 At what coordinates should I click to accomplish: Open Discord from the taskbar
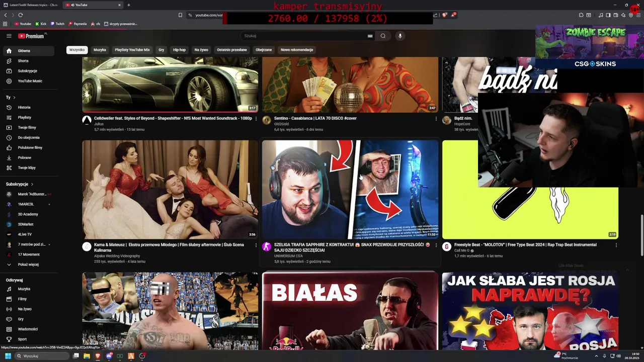point(109,356)
